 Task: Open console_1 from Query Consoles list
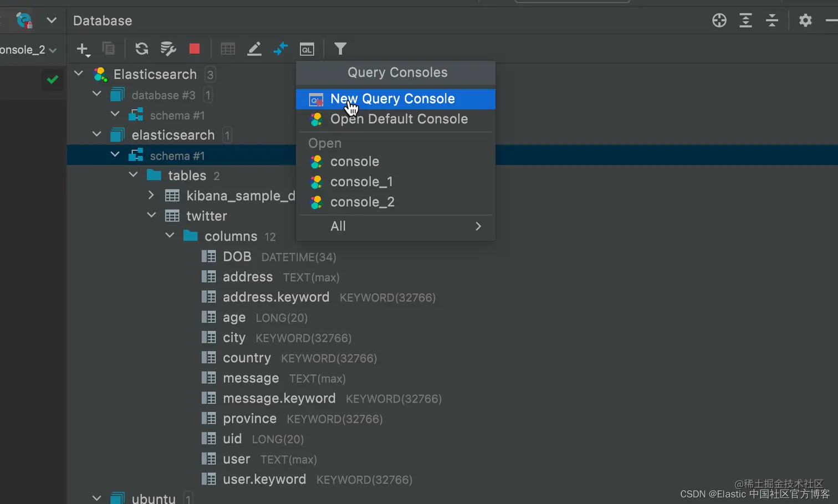coord(361,182)
